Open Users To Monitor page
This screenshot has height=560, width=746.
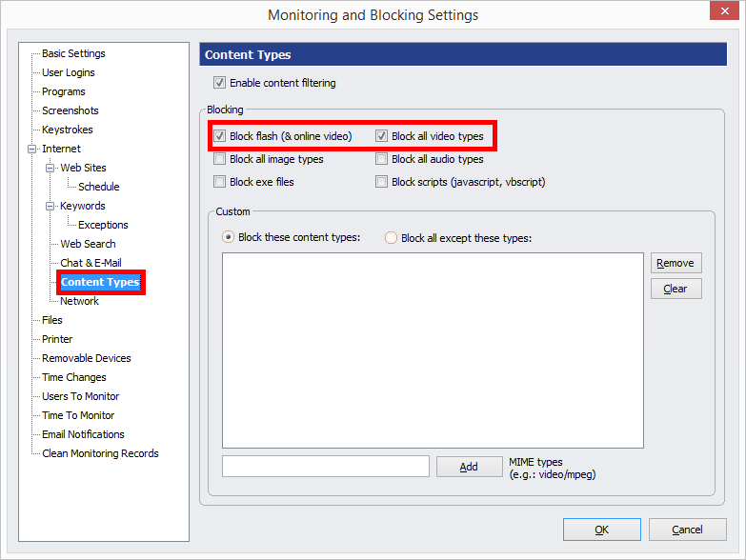click(x=81, y=396)
